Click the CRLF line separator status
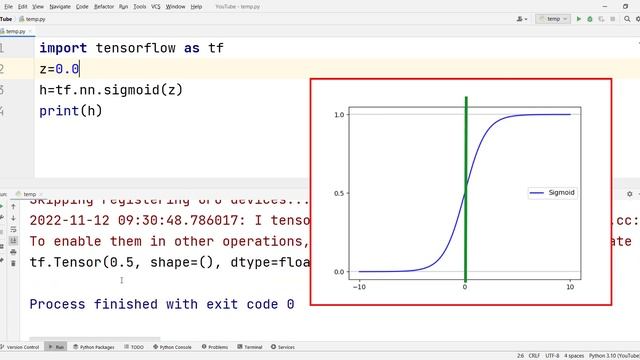 click(x=534, y=356)
